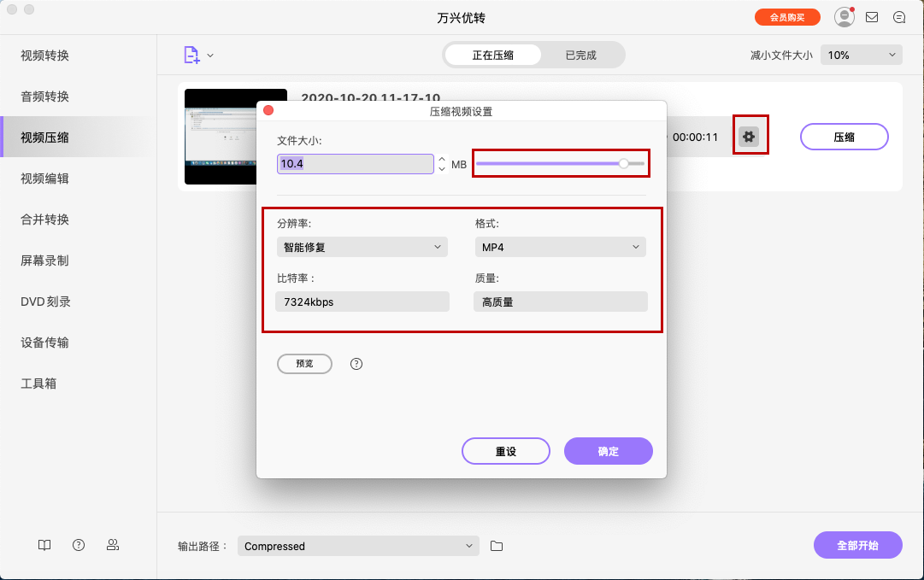Click the 确定 confirm button
This screenshot has height=580, width=924.
pos(608,451)
